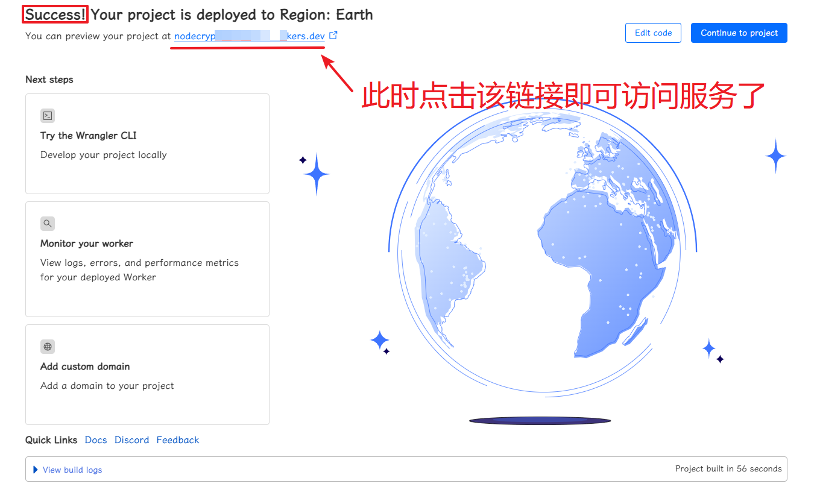Open the Discord quick link
Viewport: 817px width, 504px height.
[x=131, y=440]
